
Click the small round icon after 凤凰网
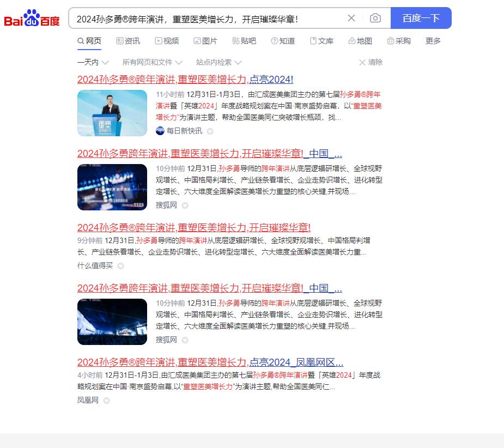click(106, 401)
